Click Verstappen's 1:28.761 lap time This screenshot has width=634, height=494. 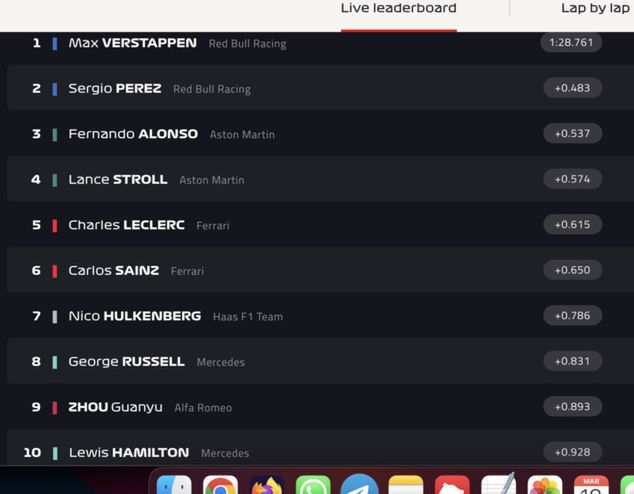571,42
